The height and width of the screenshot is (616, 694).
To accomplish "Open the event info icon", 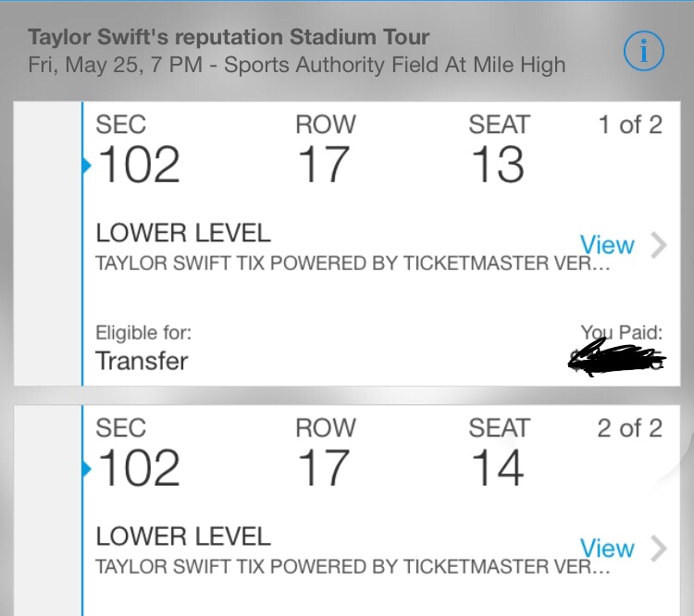I will coord(644,52).
